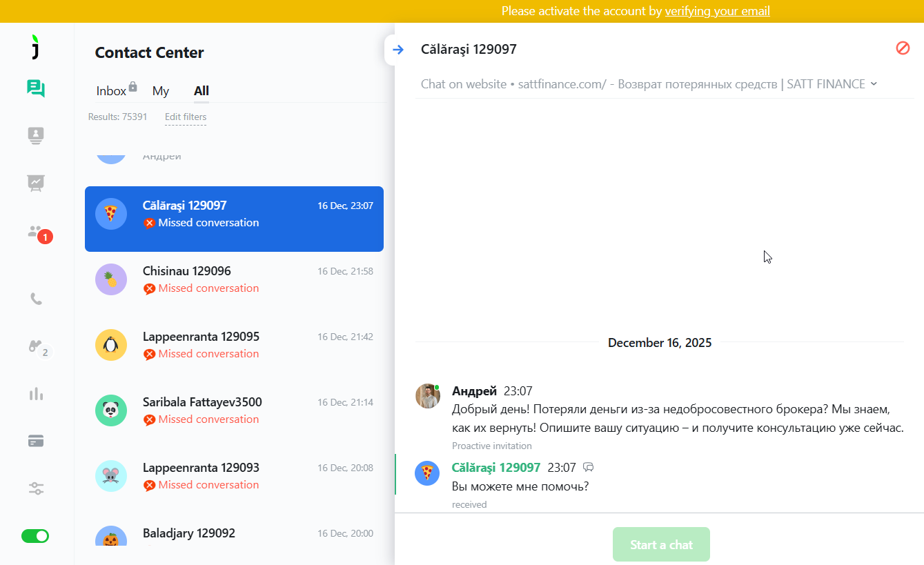Click the missed icon under Lappeenranta 129095
The width and height of the screenshot is (924, 565).
[149, 354]
